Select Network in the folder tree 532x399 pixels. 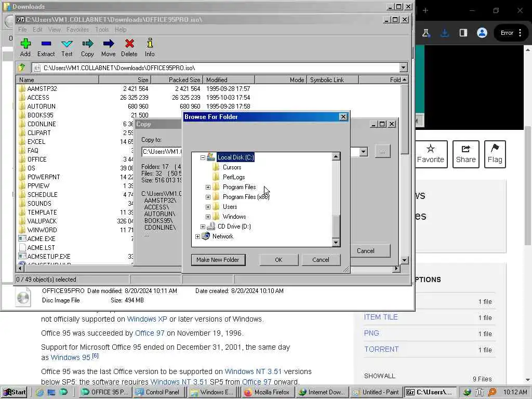click(222, 236)
